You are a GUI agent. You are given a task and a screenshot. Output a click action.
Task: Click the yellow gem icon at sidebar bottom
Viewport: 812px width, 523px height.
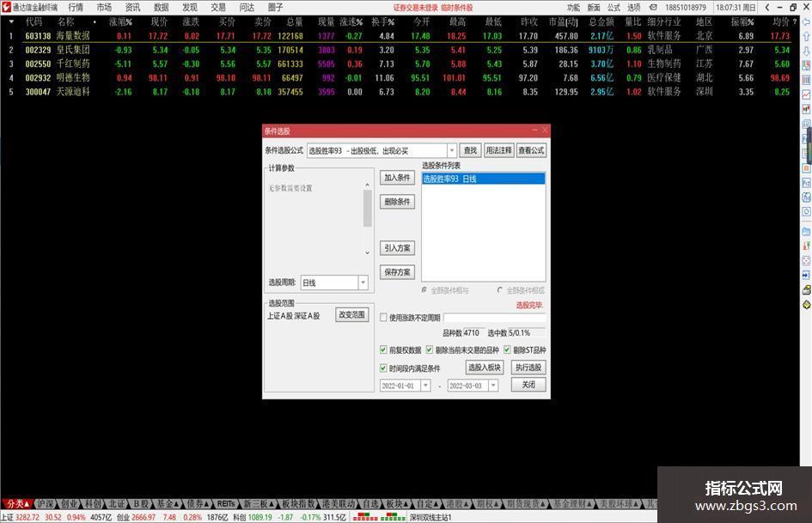(806, 305)
